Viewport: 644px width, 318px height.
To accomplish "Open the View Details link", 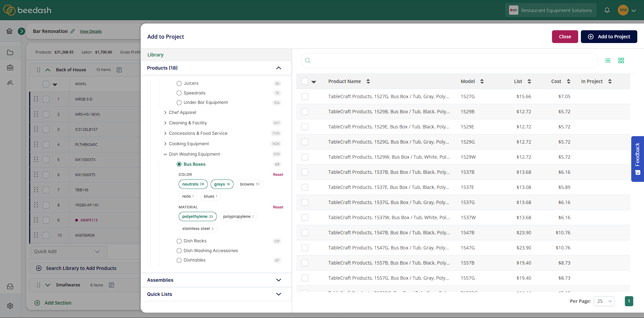I will pos(91,31).
